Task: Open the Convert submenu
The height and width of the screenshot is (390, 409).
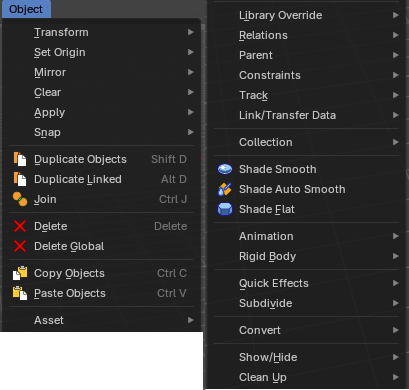Action: click(306, 330)
